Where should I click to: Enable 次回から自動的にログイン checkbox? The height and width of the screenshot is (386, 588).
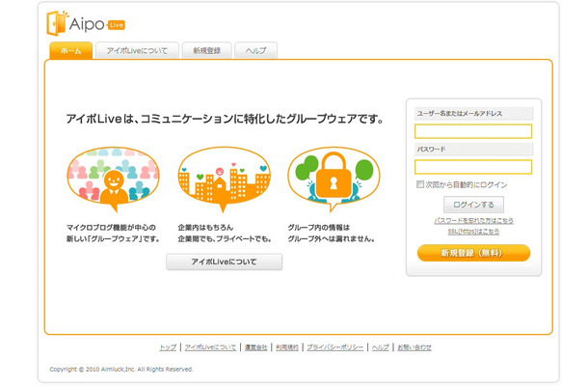420,184
